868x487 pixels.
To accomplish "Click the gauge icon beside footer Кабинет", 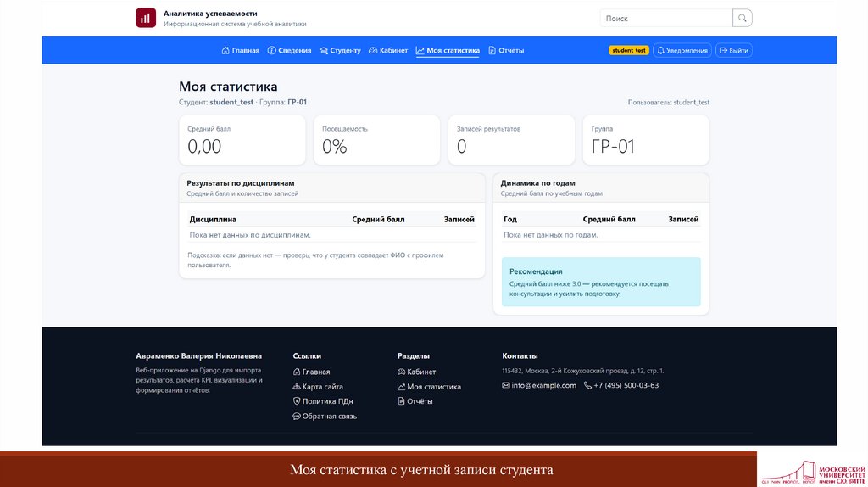I will pyautogui.click(x=401, y=372).
